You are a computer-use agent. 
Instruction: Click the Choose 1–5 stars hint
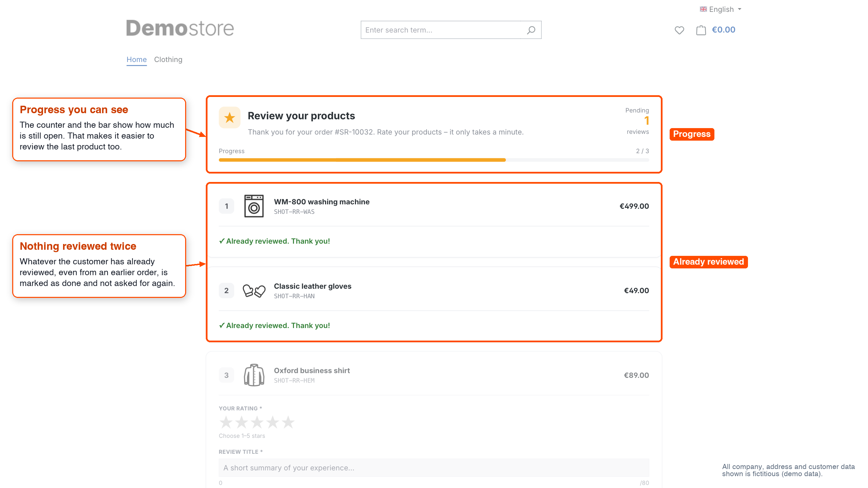[242, 436]
